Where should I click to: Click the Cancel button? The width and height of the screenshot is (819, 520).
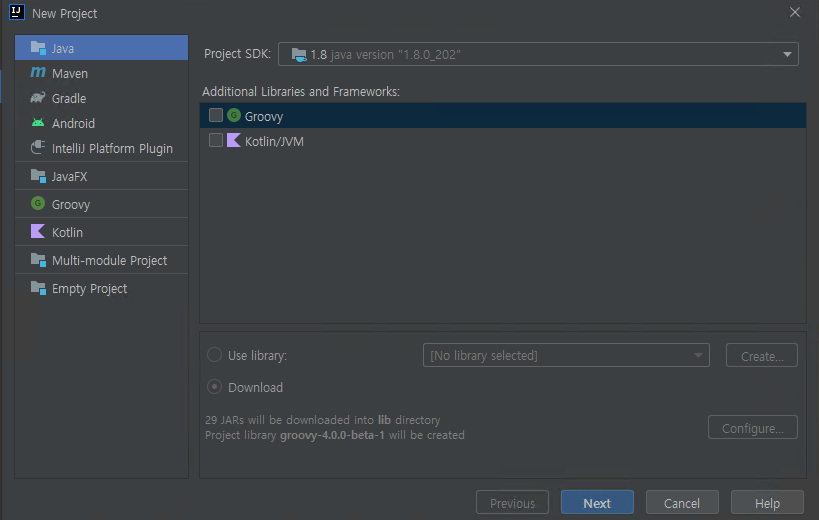[x=682, y=503]
